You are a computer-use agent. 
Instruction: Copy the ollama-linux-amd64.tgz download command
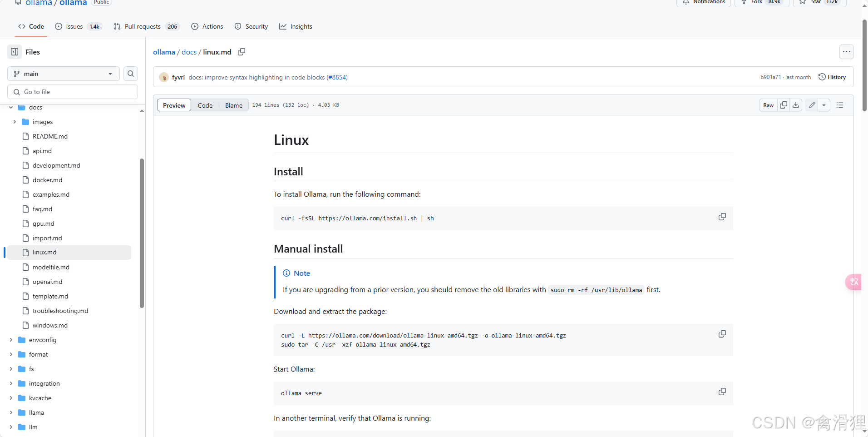pos(722,334)
